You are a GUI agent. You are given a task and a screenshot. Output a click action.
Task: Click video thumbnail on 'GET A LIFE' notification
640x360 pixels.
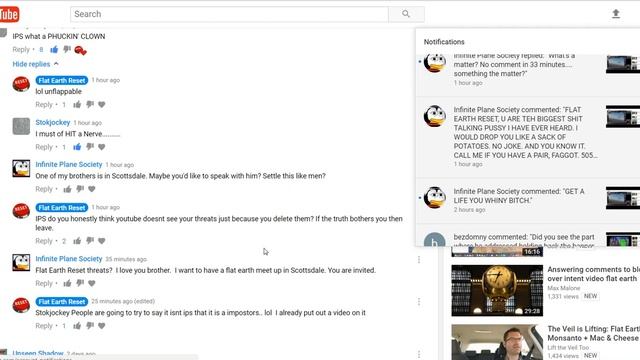pos(623,198)
